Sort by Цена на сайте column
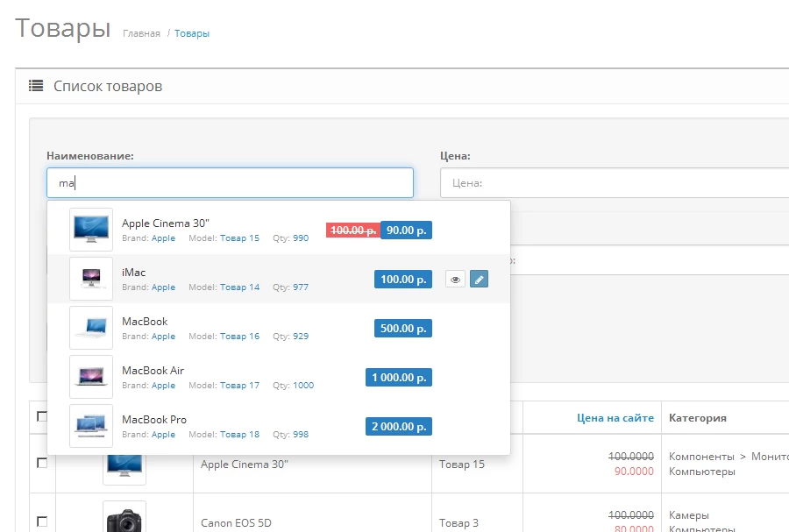 [615, 418]
